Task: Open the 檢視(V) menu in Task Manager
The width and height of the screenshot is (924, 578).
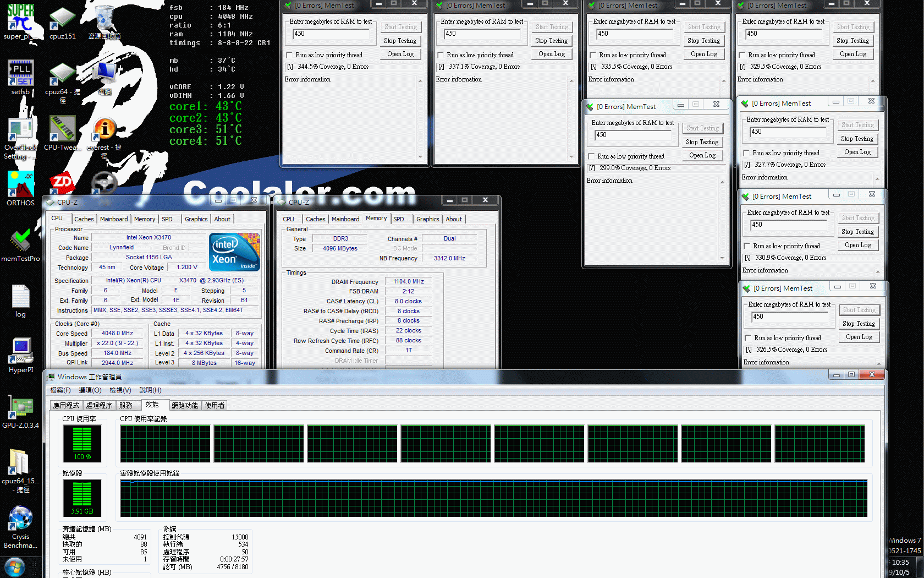Action: click(120, 390)
